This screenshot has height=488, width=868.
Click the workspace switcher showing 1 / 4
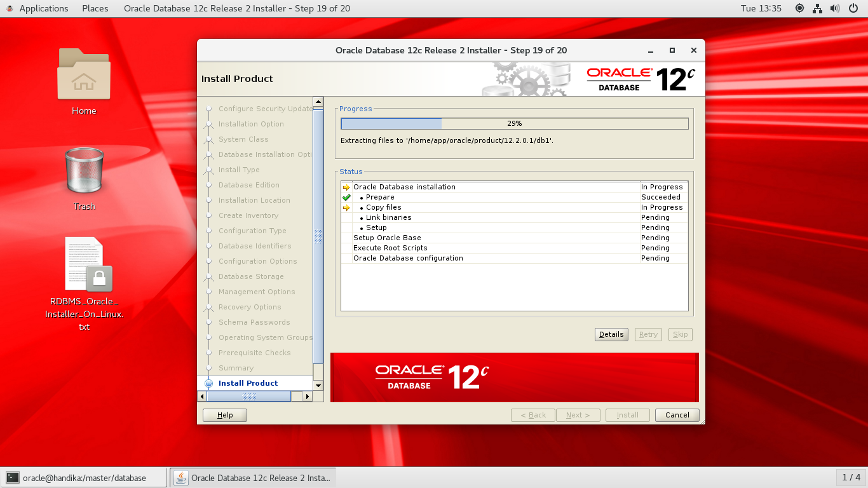pyautogui.click(x=851, y=477)
